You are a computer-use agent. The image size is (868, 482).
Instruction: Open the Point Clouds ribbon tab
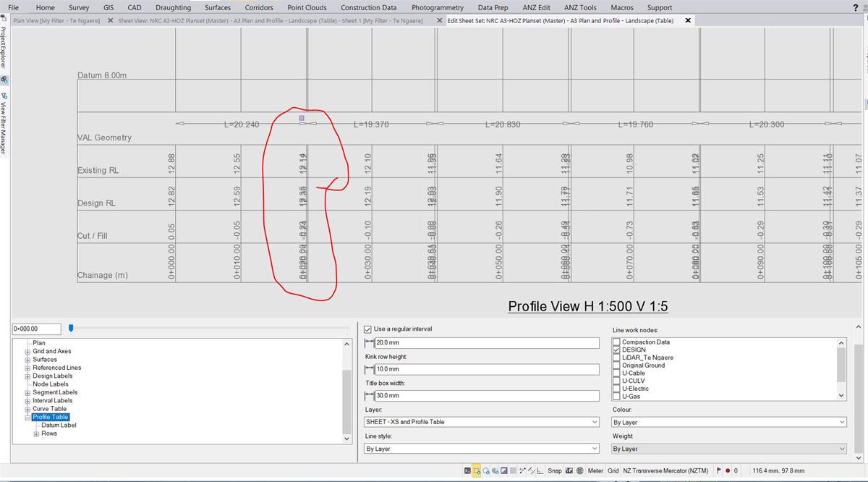click(307, 7)
